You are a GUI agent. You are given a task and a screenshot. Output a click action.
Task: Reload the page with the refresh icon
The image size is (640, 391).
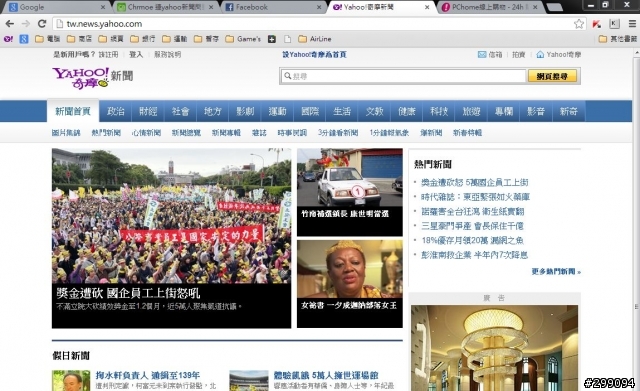coord(42,24)
